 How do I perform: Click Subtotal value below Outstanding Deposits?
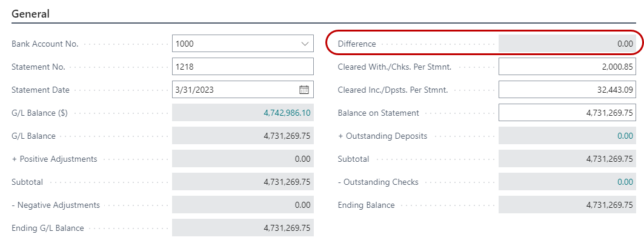pos(568,159)
